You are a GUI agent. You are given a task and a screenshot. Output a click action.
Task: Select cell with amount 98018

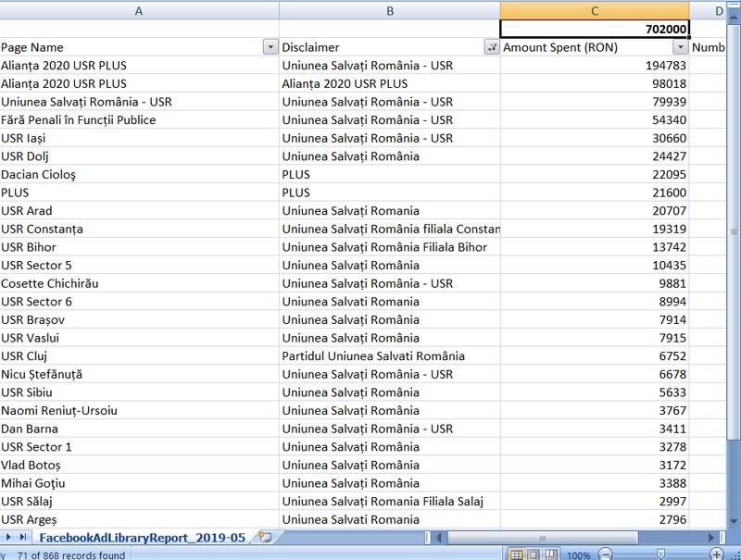(595, 83)
